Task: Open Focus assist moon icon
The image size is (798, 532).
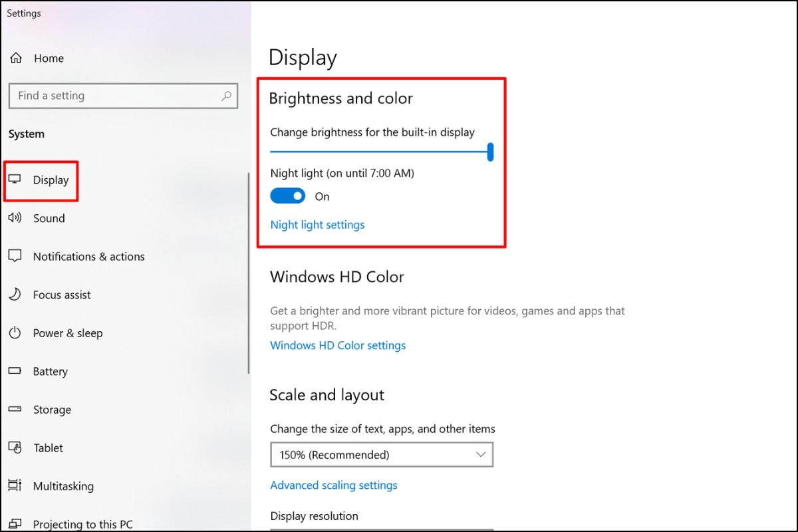Action: point(15,295)
